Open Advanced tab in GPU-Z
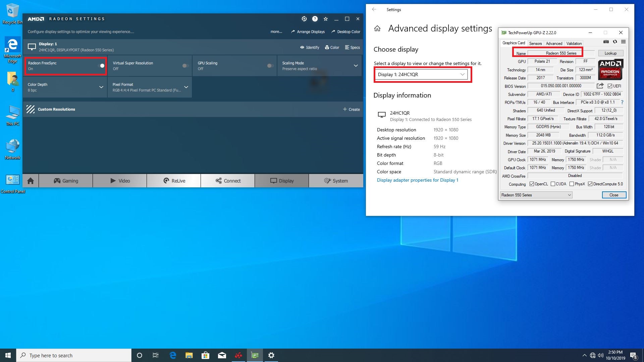 554,44
